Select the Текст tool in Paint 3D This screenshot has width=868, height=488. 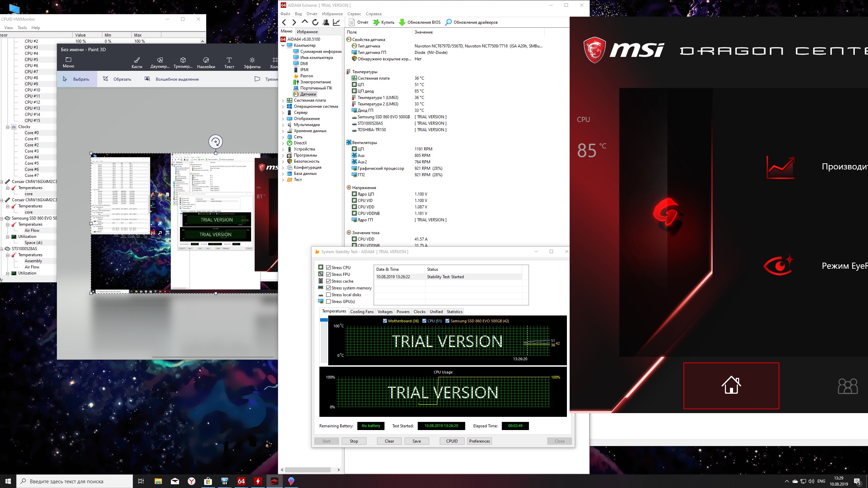point(229,63)
